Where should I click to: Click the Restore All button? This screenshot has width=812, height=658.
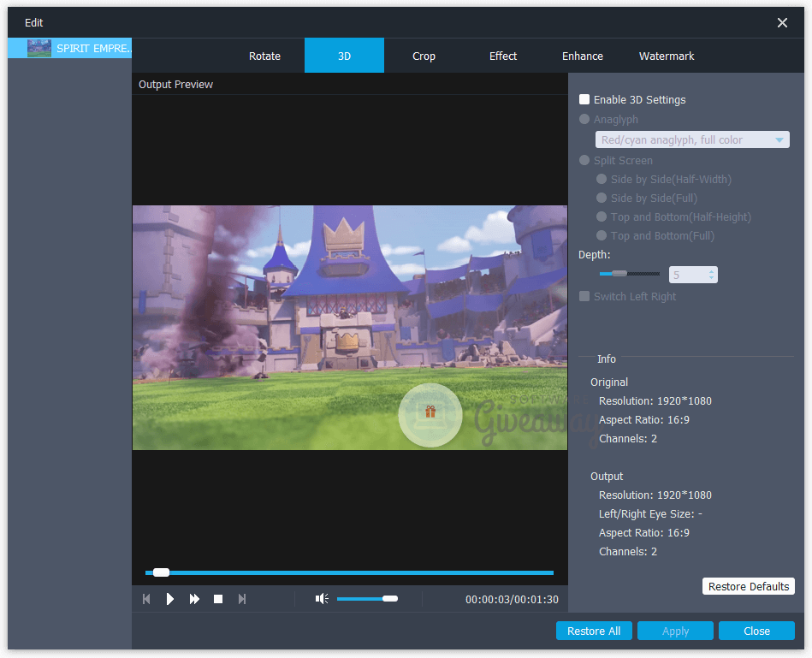(x=594, y=631)
